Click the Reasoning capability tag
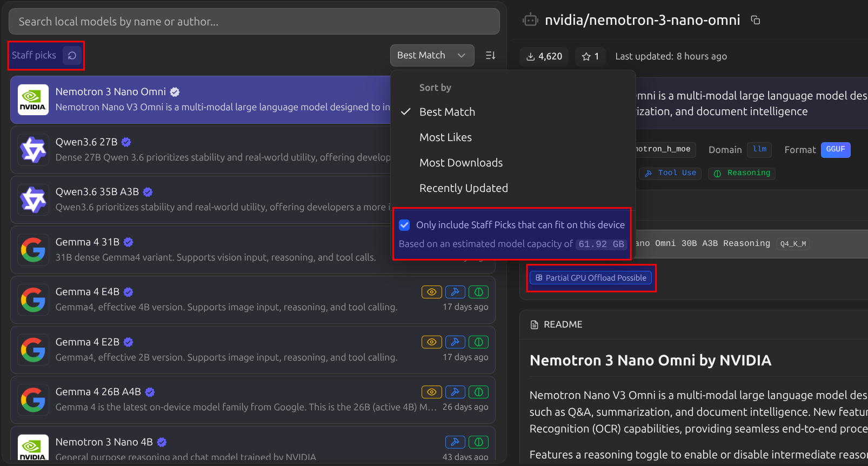Screen dimensions: 868x466 (x=742, y=173)
